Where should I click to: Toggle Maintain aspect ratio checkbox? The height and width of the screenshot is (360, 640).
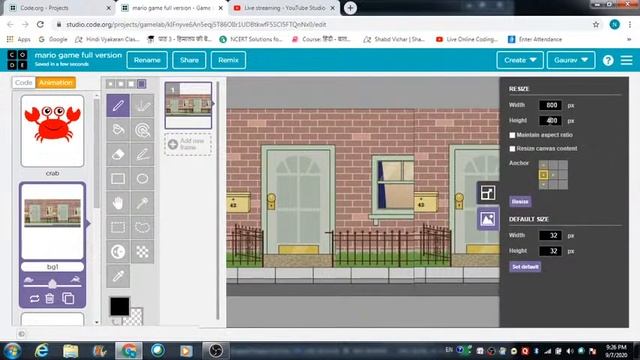click(x=512, y=135)
